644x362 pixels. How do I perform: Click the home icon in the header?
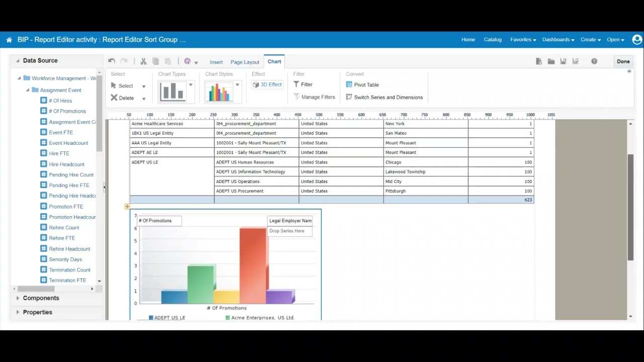(9, 40)
